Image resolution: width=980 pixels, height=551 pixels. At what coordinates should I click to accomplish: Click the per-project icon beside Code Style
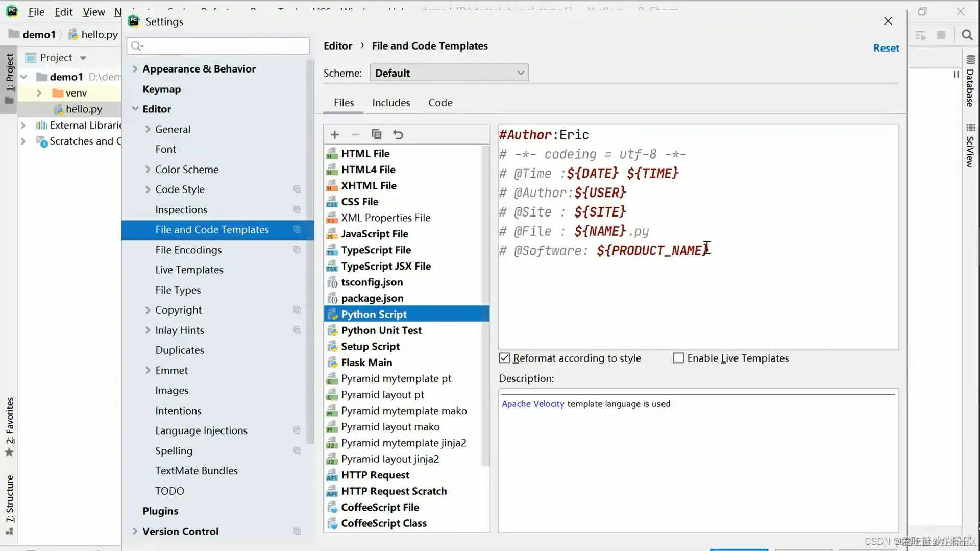297,189
